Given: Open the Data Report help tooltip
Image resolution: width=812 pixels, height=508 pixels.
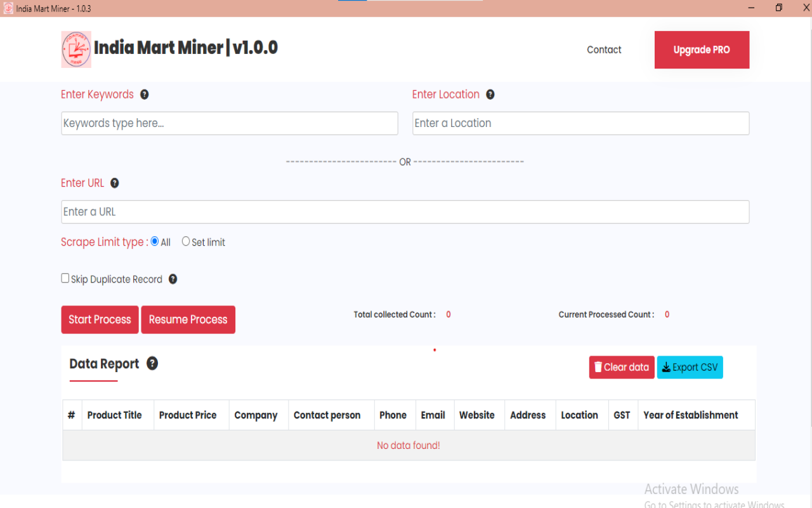Looking at the screenshot, I should (152, 363).
